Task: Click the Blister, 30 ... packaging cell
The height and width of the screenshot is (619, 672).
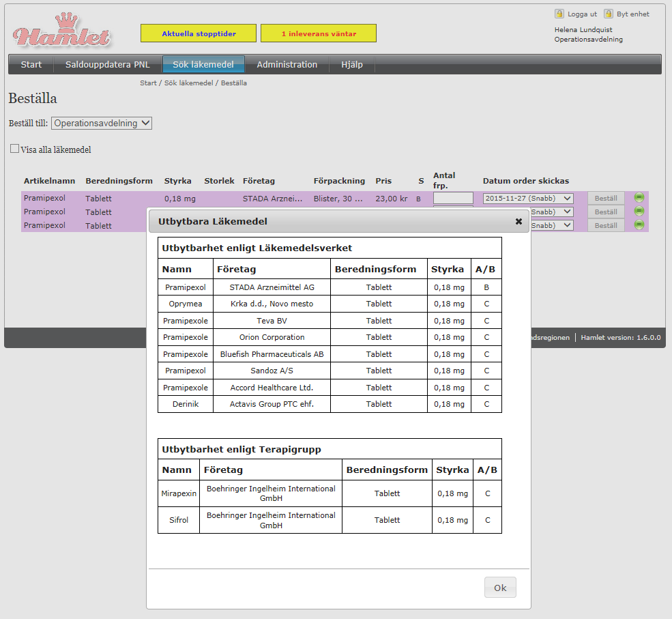Action: click(x=338, y=199)
